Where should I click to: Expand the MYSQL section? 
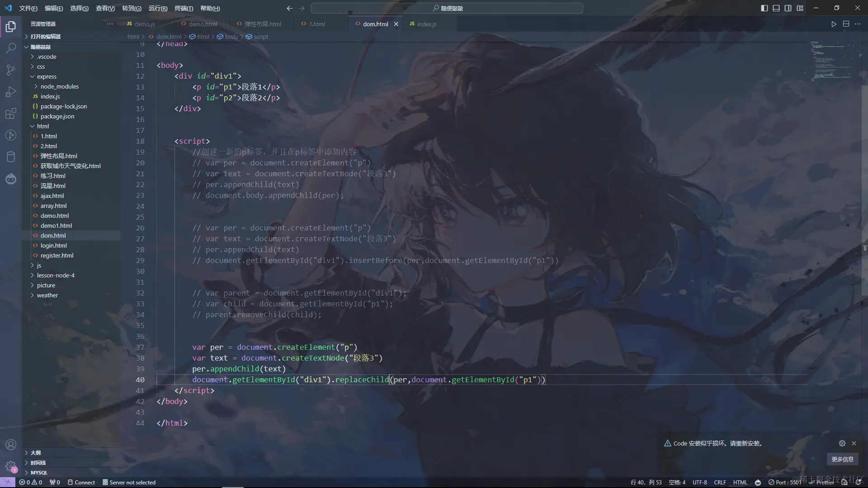39,472
